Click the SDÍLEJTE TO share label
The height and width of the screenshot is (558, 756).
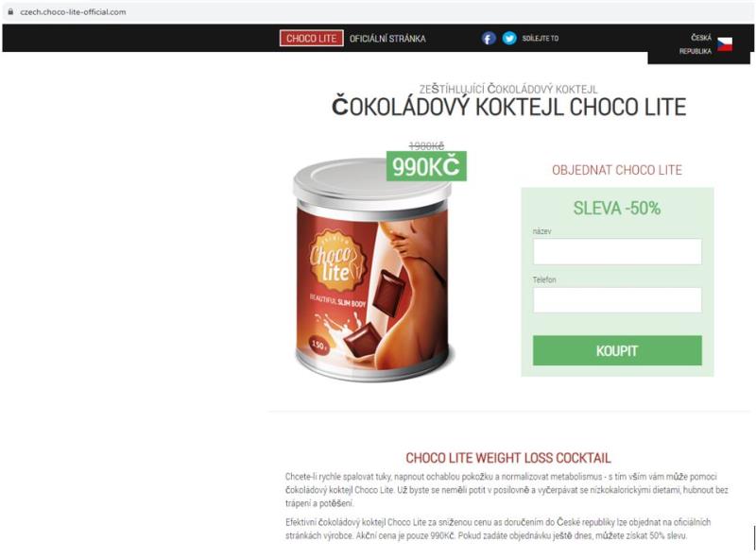click(x=541, y=38)
